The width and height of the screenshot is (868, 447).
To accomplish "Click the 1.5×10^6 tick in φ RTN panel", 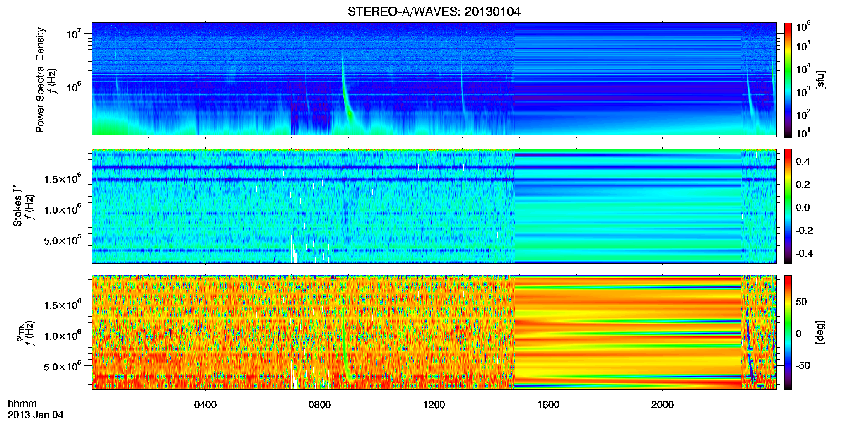I will [x=62, y=305].
